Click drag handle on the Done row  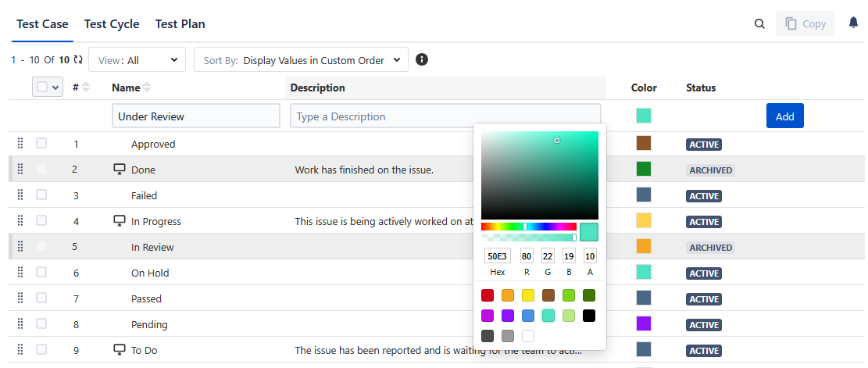pos(20,169)
